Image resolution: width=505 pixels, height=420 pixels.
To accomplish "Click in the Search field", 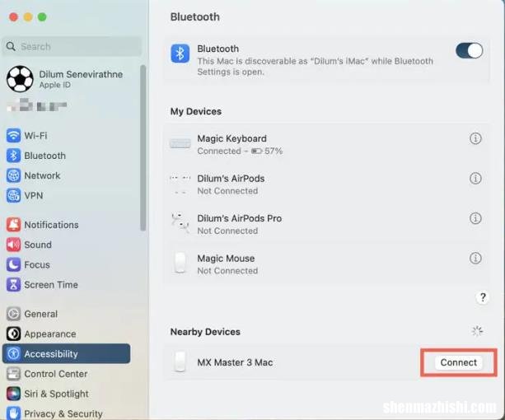I will [72, 46].
